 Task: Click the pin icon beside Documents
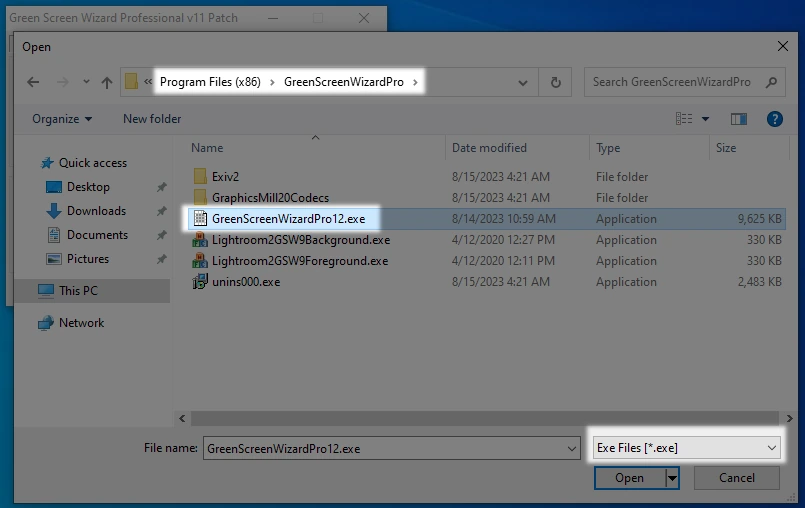coord(162,235)
